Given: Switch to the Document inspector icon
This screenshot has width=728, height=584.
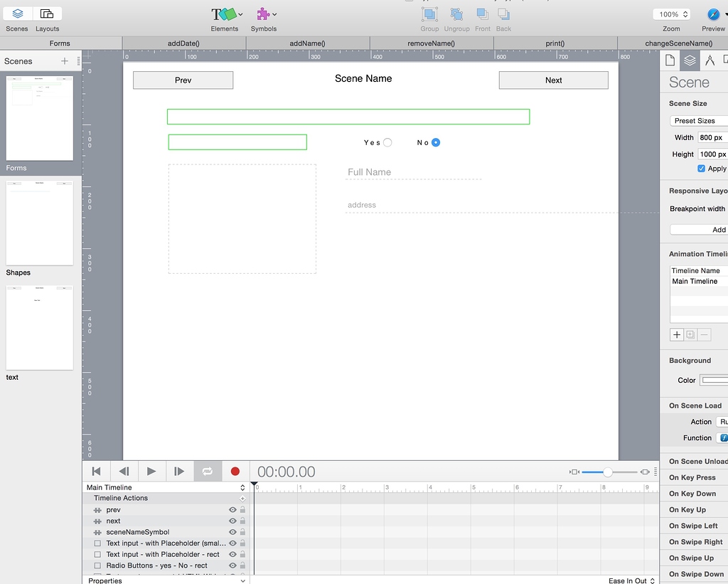Looking at the screenshot, I should (x=669, y=60).
